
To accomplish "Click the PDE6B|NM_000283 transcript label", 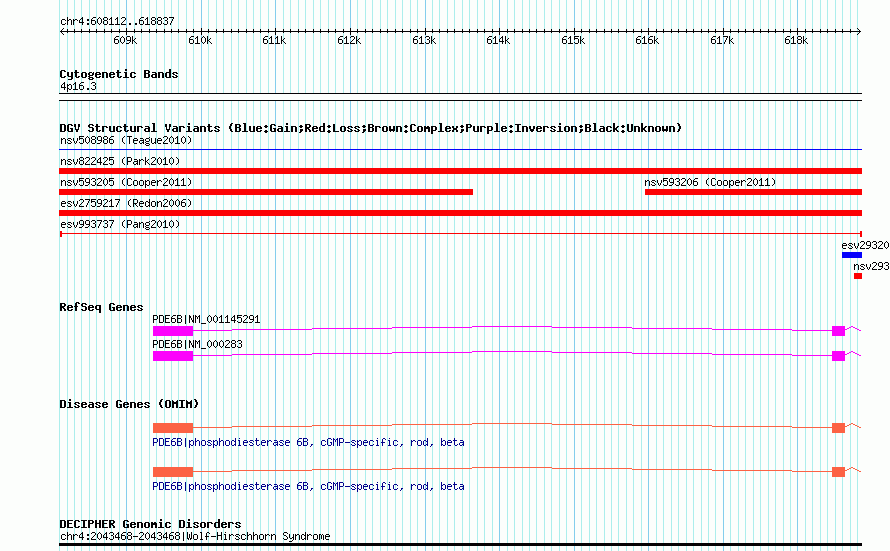I will [x=197, y=344].
